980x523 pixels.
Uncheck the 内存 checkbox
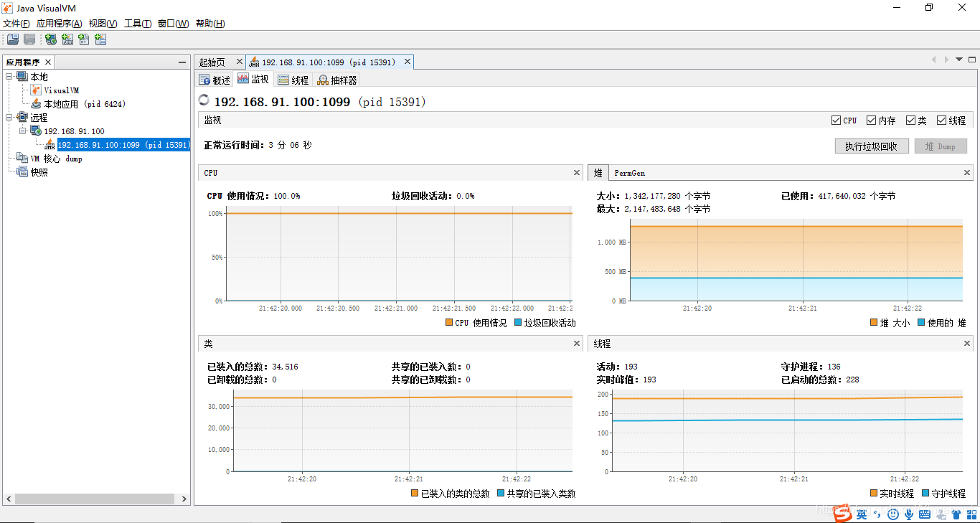point(871,121)
